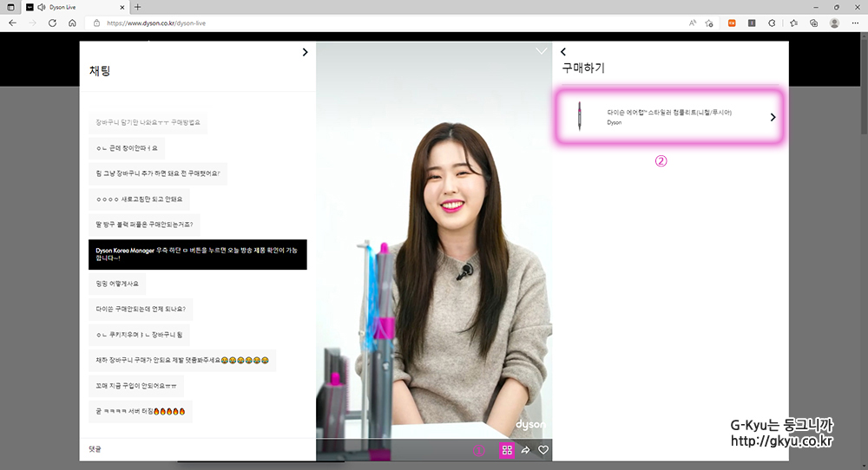Click the 구매하기 panel heading

click(x=583, y=68)
